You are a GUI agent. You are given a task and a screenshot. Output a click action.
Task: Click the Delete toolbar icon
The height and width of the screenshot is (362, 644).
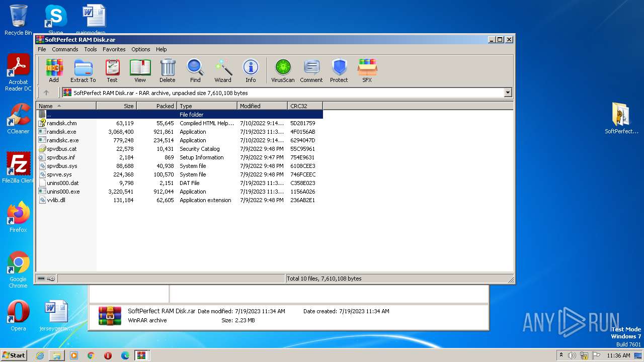(x=168, y=70)
